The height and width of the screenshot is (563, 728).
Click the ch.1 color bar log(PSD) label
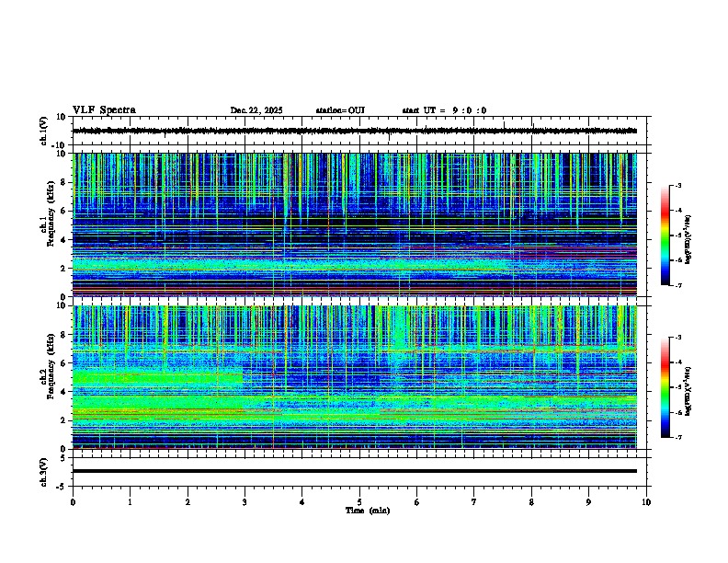tap(688, 239)
